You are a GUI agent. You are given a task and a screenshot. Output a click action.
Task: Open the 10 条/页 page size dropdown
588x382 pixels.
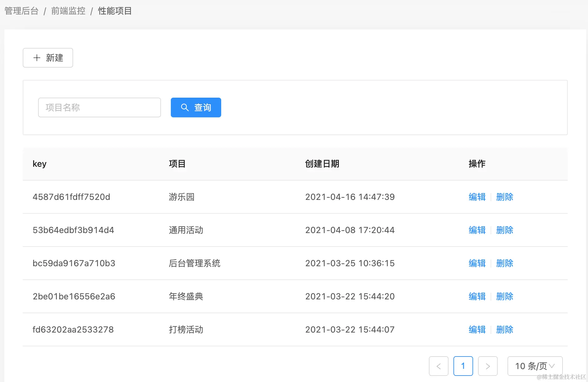(x=535, y=366)
